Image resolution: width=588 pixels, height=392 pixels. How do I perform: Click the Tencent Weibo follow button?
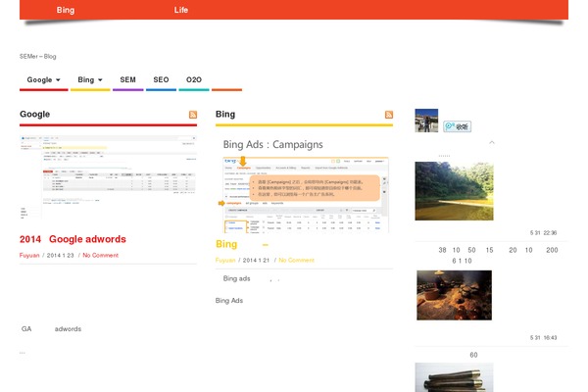tap(457, 126)
